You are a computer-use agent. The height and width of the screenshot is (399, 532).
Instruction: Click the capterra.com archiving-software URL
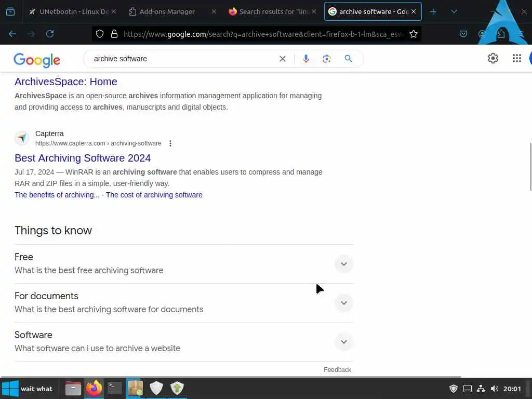[98, 143]
